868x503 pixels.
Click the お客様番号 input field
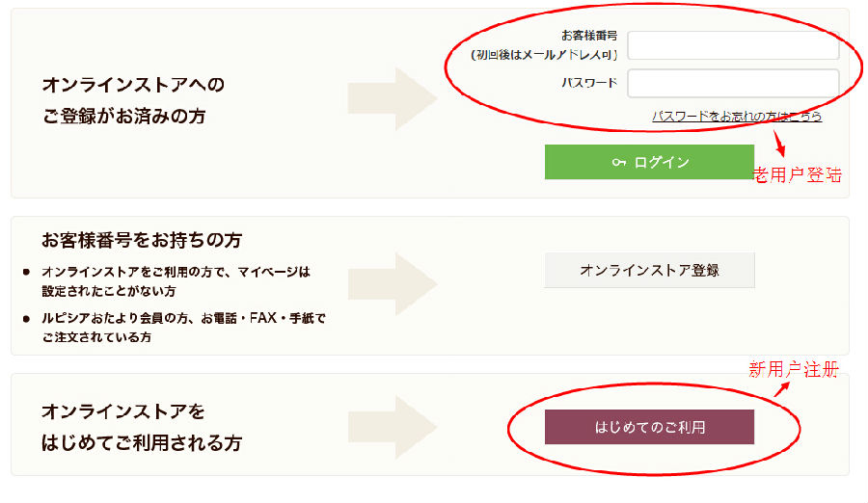(x=733, y=45)
